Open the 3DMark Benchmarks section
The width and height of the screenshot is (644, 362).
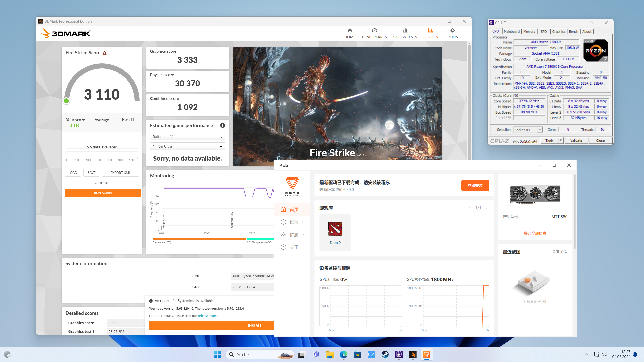(x=374, y=33)
